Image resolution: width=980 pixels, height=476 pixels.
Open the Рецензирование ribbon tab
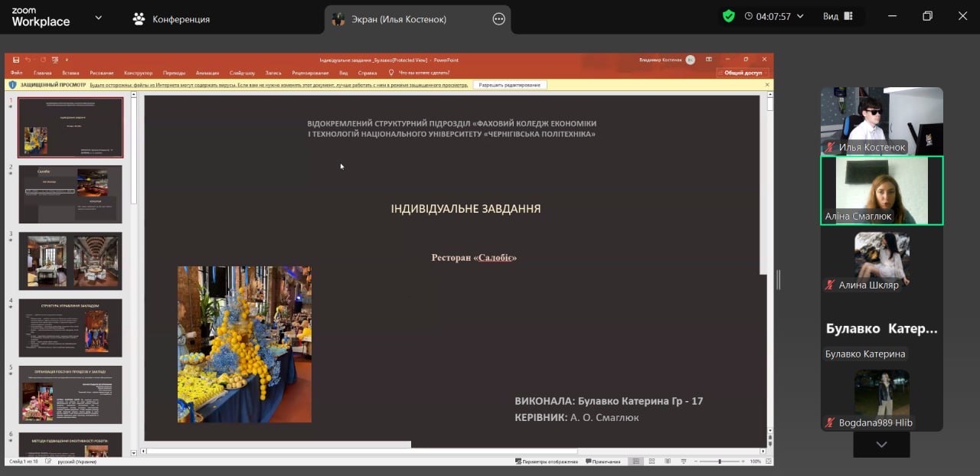coord(310,73)
